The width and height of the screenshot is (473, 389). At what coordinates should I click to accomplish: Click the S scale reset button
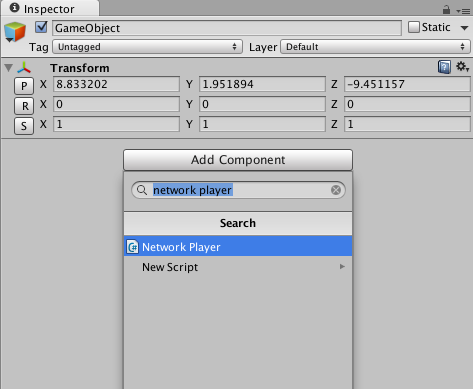[x=24, y=126]
